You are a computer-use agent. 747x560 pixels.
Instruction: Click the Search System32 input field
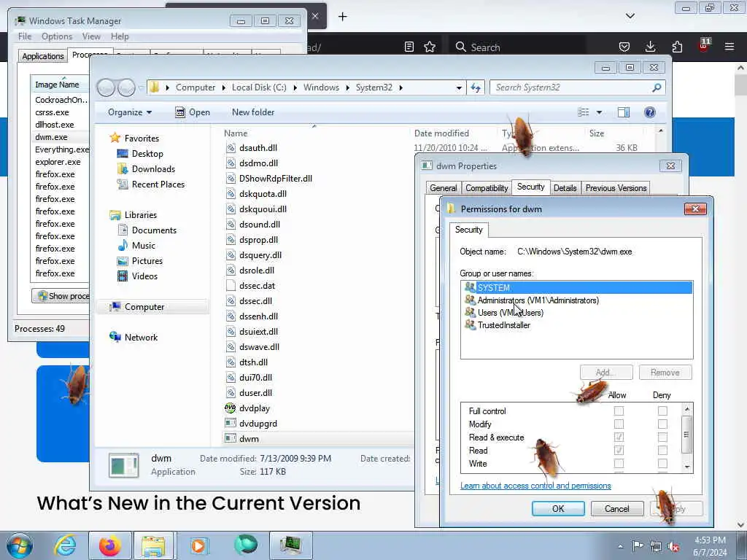(x=572, y=87)
